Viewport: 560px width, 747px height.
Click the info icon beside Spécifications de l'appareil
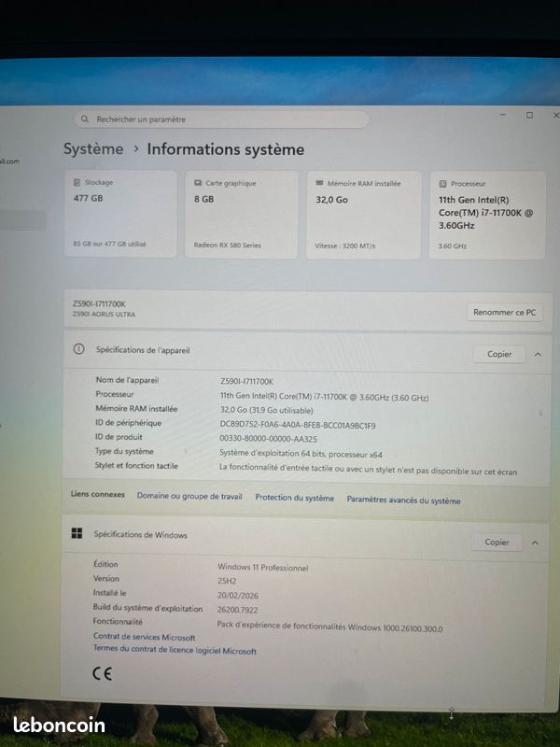pos(78,349)
